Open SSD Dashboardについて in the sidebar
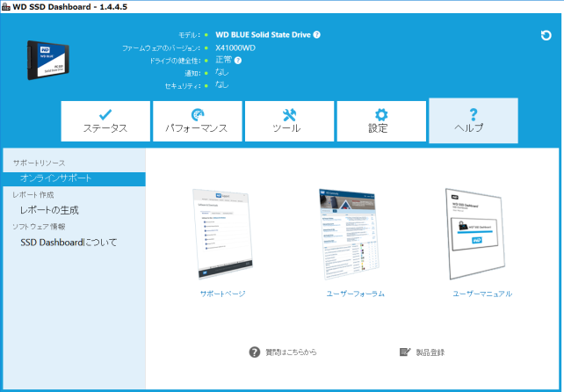 coord(69,243)
